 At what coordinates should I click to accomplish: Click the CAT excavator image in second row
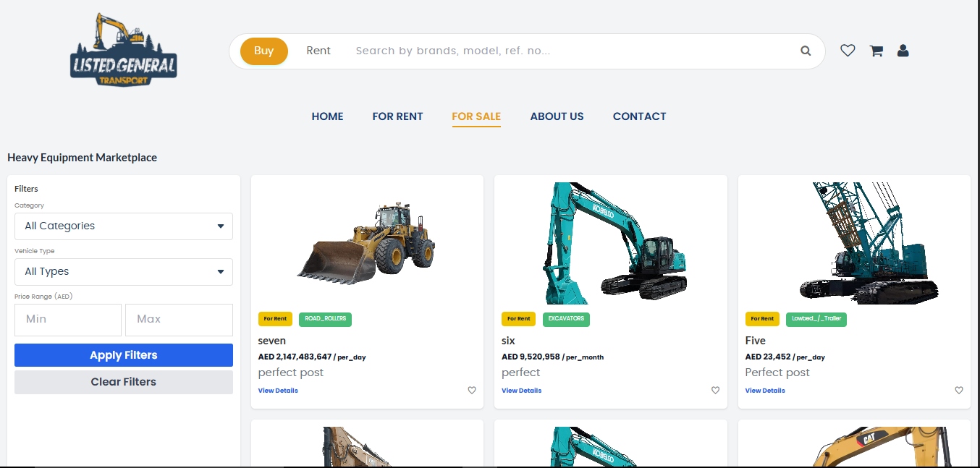[x=880, y=446]
